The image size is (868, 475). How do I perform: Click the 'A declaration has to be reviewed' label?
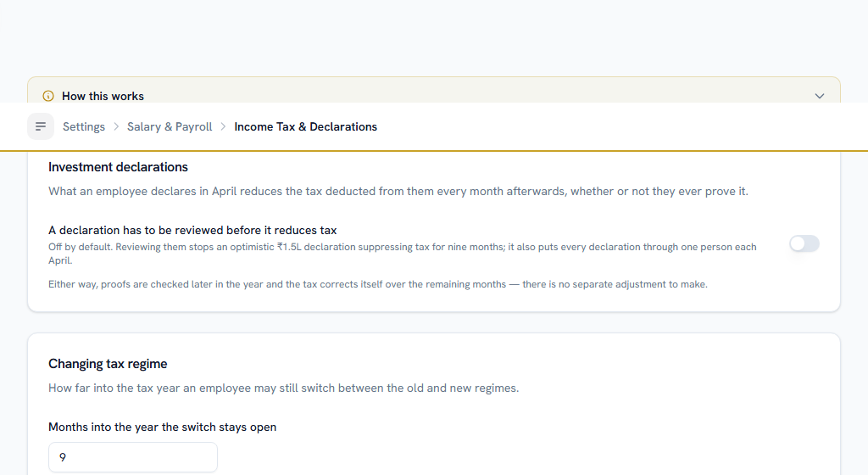point(192,230)
